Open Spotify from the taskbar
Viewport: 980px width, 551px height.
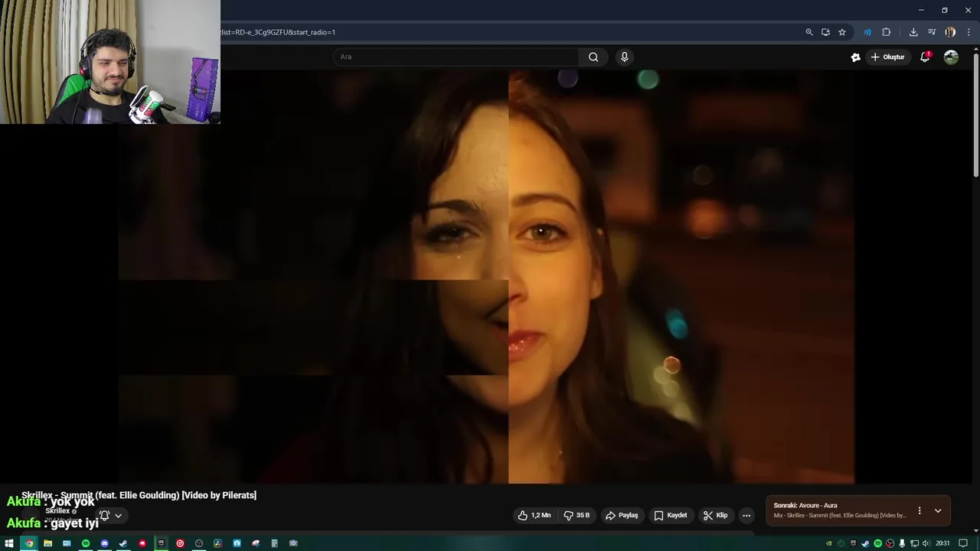pyautogui.click(x=86, y=543)
